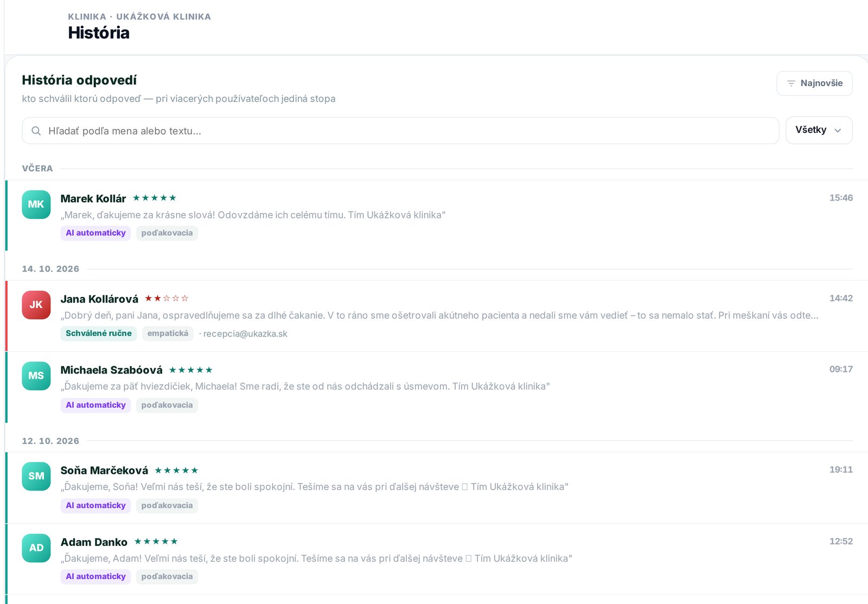The width and height of the screenshot is (868, 604).
Task: Click Marek Kollár's five-star rating
Action: click(155, 198)
